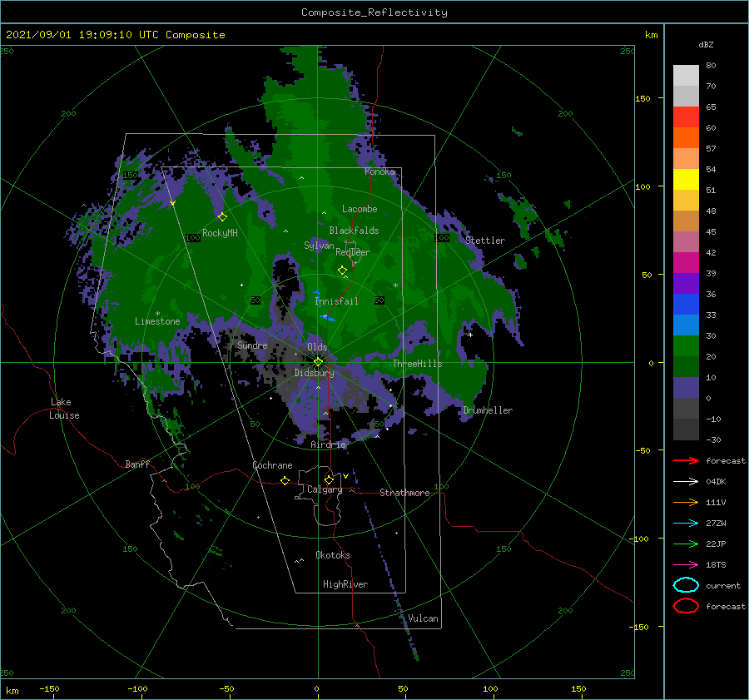Viewport: 749px width, 700px height.
Task: Click the HighRiver label
Action: click(345, 584)
